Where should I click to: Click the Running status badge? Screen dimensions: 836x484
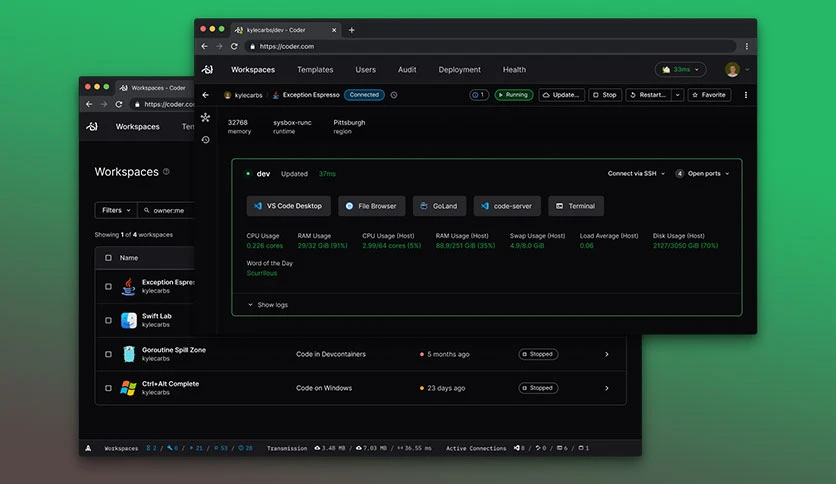513,95
